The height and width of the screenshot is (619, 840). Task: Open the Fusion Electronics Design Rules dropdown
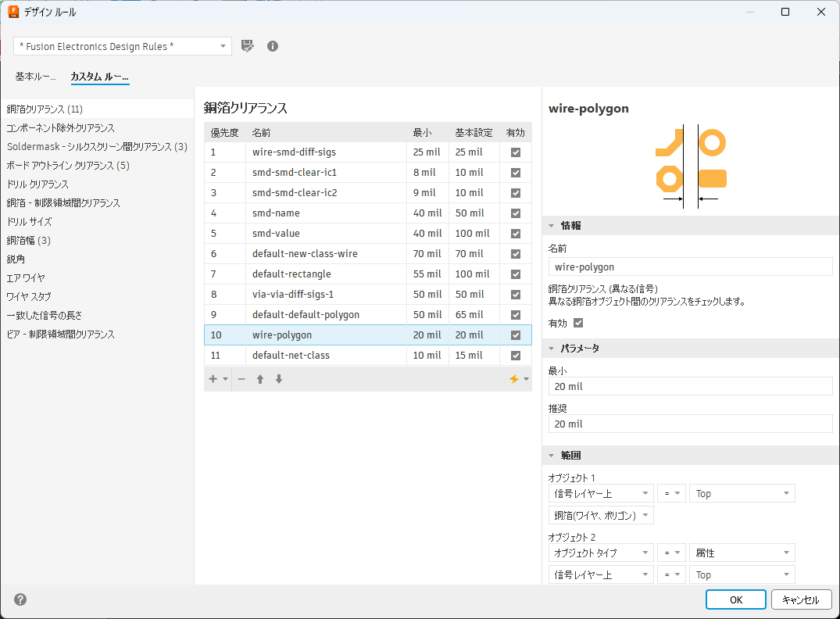[x=123, y=46]
